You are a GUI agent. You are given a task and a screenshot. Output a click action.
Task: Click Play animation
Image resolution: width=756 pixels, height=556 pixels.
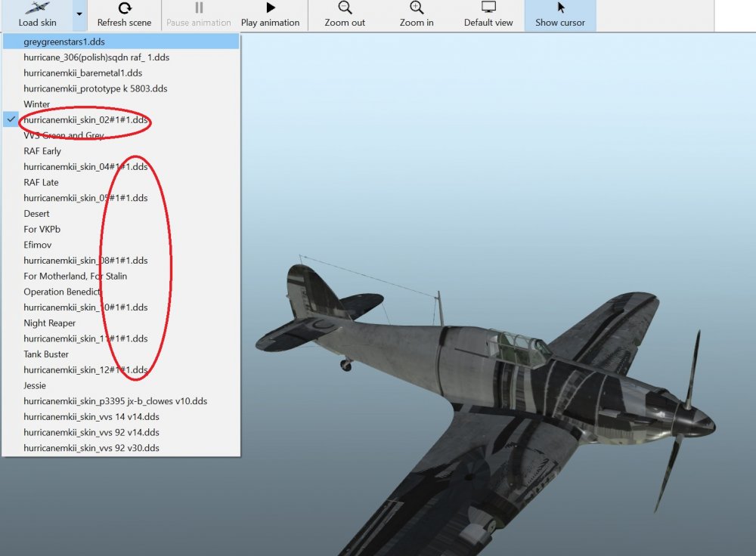coord(270,15)
